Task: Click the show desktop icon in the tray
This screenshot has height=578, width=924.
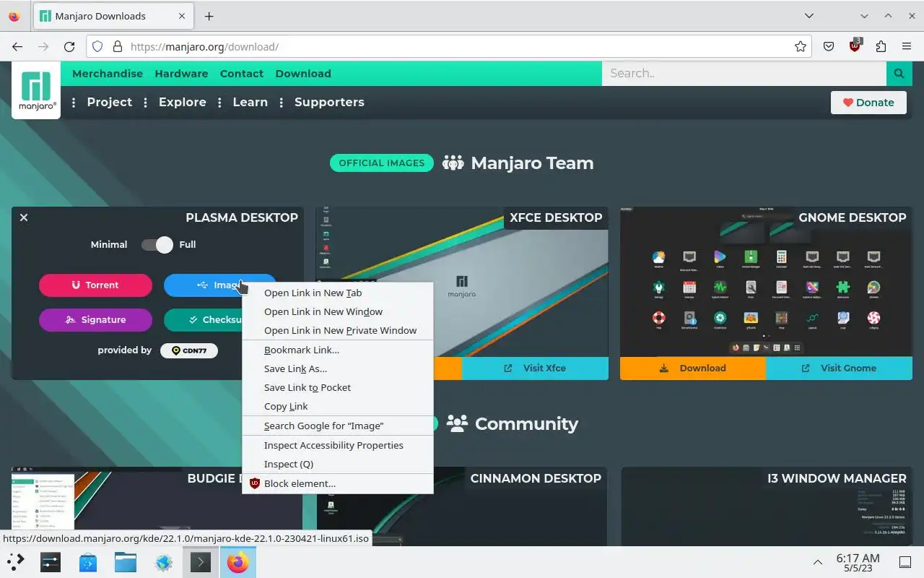Action: [x=905, y=561]
